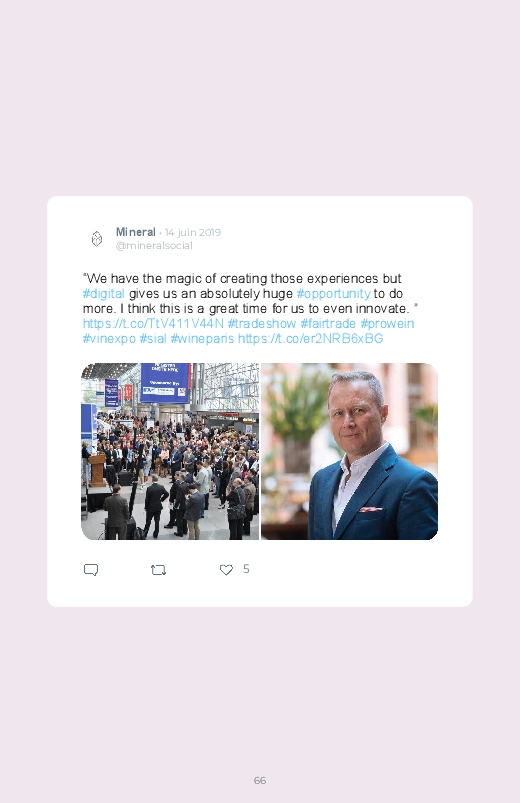The image size is (520, 803).
Task: Follow the #wineparis hashtag
Action: 202,339
